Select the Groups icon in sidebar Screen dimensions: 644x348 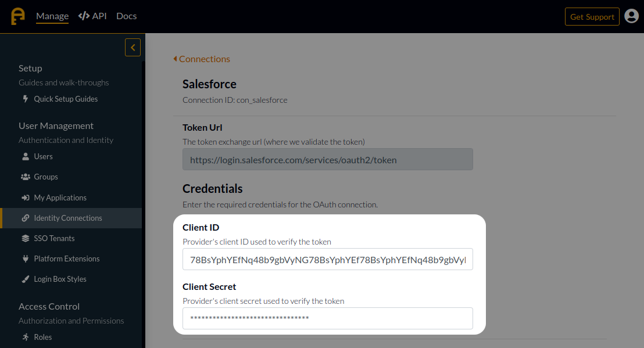click(x=26, y=177)
